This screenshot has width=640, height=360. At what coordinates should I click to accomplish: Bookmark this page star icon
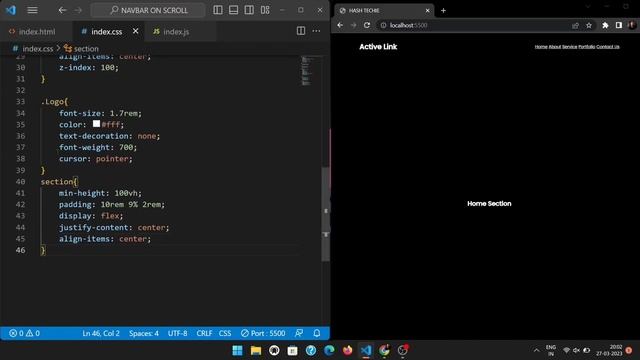(589, 25)
